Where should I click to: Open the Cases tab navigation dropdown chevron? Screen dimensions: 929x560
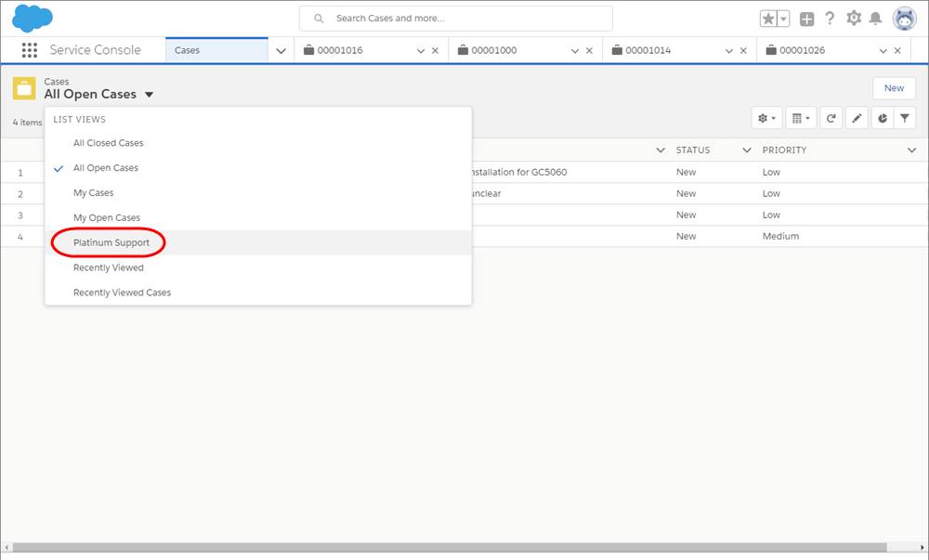point(281,51)
